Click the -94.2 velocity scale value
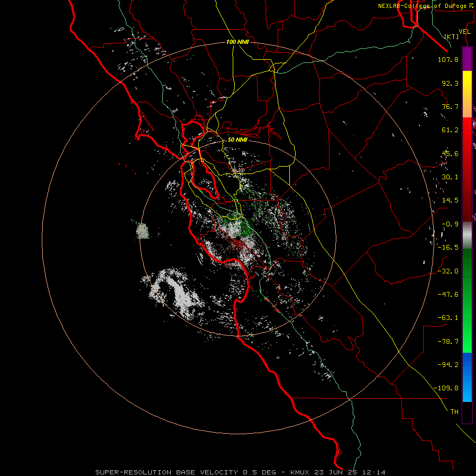The width and height of the screenshot is (476, 476). (448, 365)
